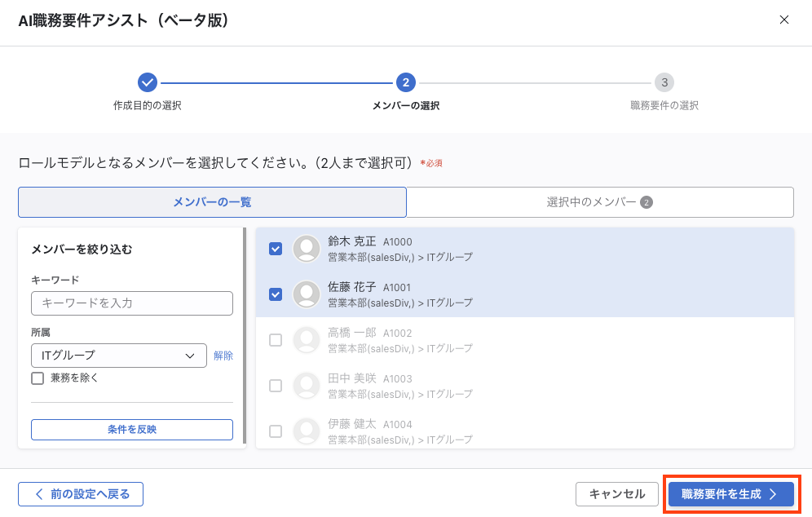This screenshot has height=517, width=812.
Task: Focus the キーワード input field
Action: (132, 303)
